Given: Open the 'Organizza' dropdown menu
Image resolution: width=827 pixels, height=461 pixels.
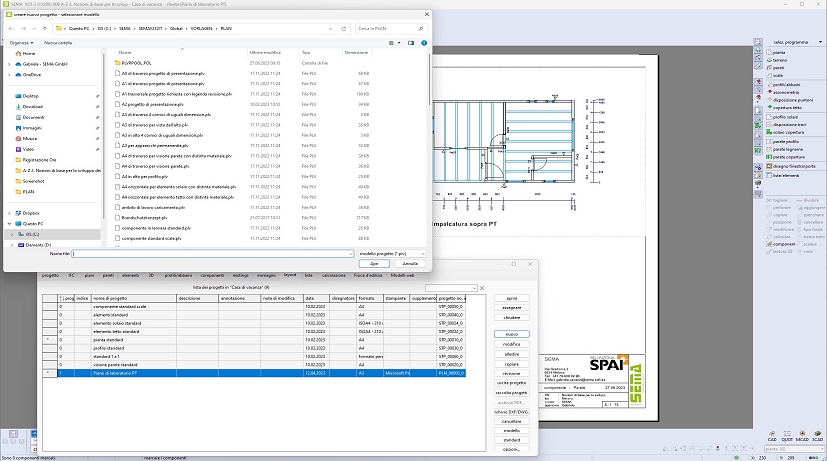Looking at the screenshot, I should 22,43.
